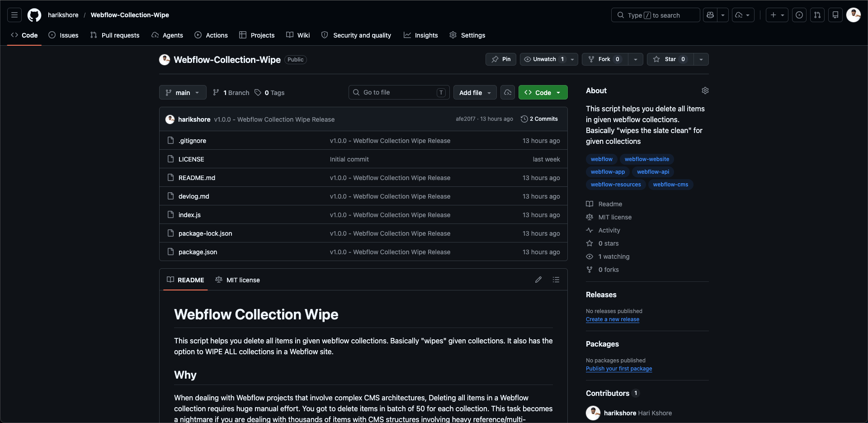Viewport: 868px width, 423px height.
Task: Click 1 watching eye in About
Action: 590,257
